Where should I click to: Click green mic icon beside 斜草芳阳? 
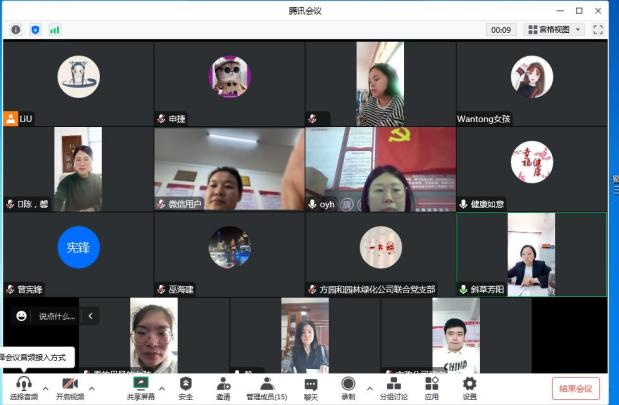point(463,289)
